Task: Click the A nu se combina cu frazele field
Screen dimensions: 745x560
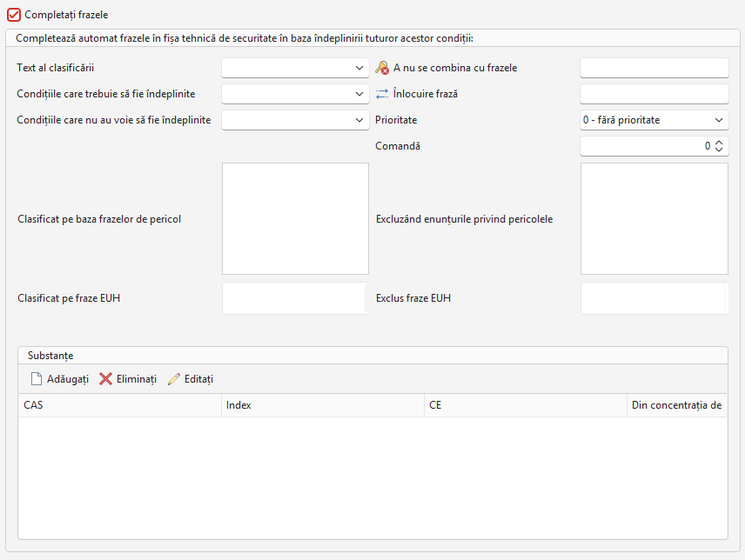Action: point(654,68)
